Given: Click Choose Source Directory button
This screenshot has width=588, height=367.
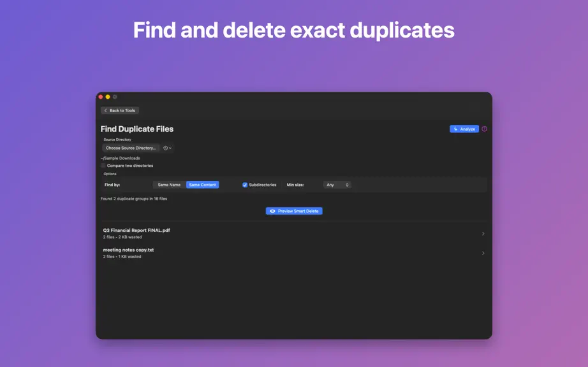Looking at the screenshot, I should click(x=131, y=148).
